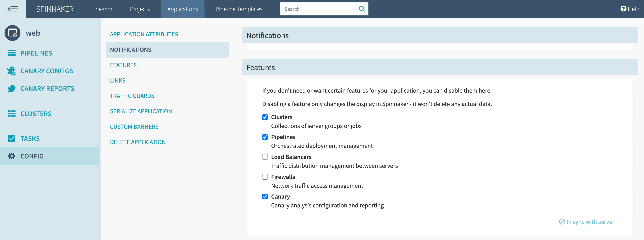Click the Config gear icon
Image resolution: width=644 pixels, height=240 pixels.
(x=12, y=156)
